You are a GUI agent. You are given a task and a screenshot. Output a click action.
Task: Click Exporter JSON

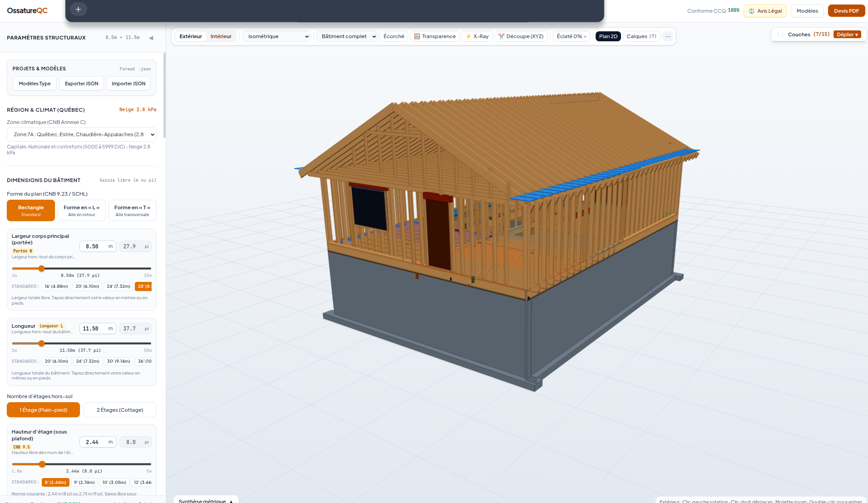tap(82, 84)
